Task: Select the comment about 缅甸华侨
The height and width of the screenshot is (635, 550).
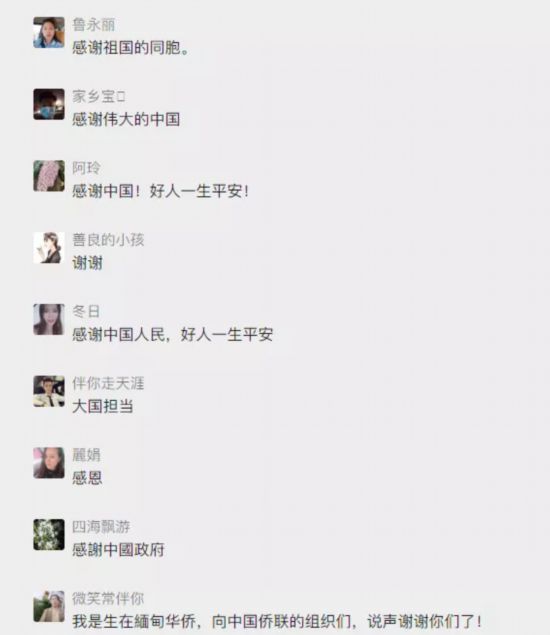Action: [277, 621]
